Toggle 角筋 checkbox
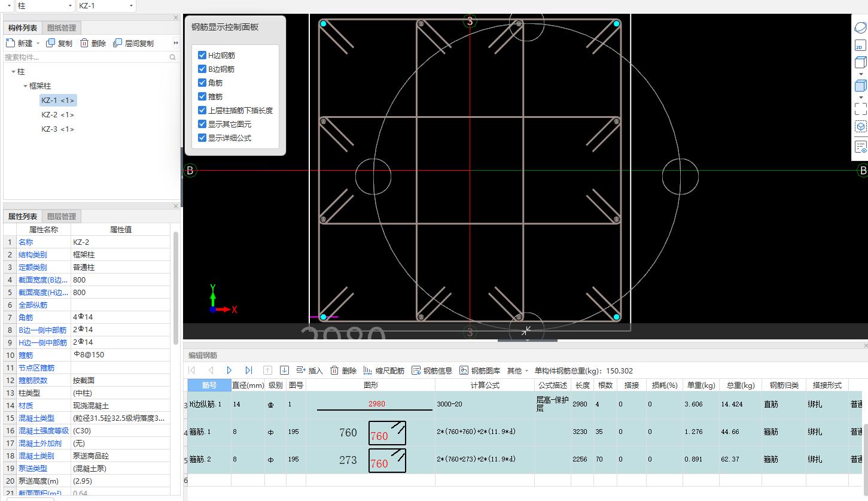 tap(202, 83)
